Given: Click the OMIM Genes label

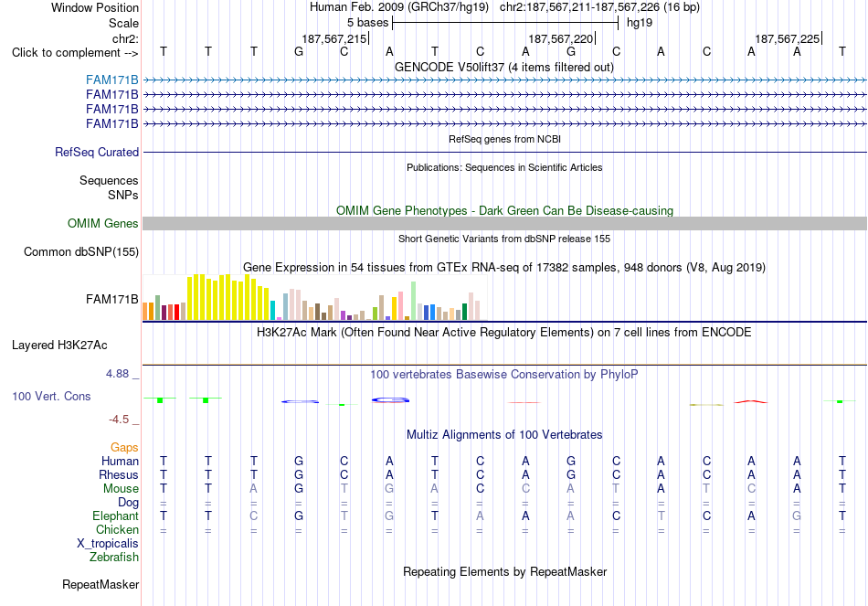Looking at the screenshot, I should coord(103,223).
